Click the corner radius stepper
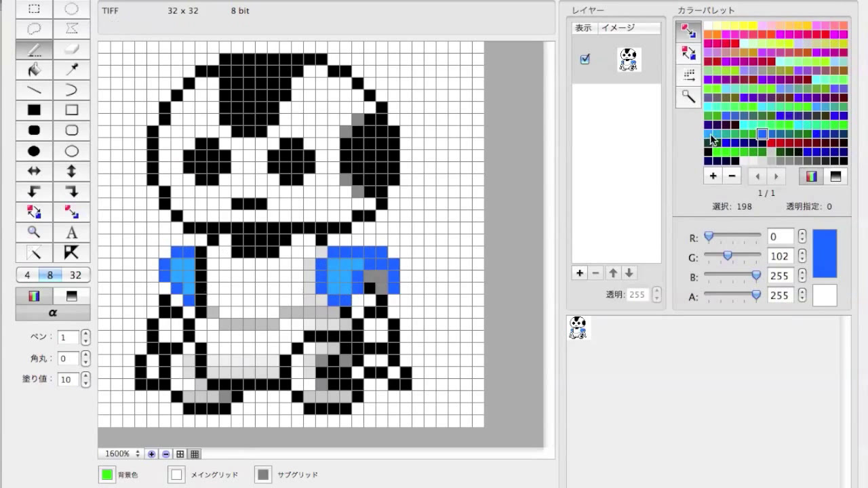 (85, 359)
